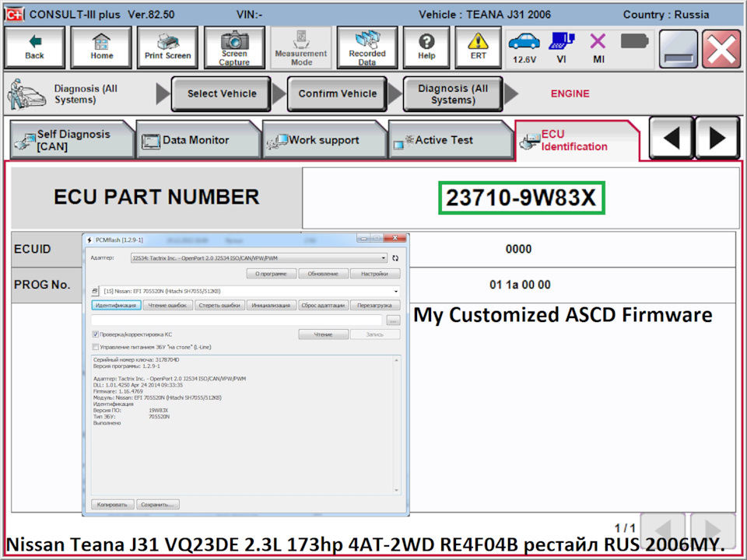This screenshot has height=560, width=747.
Task: Click the module list icon beside Nissan dropdown
Action: 95,291
